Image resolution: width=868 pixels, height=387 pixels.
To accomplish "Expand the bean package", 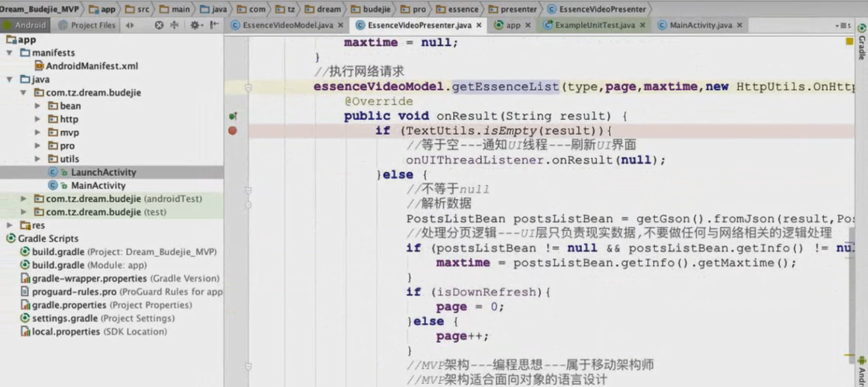I will tap(38, 105).
